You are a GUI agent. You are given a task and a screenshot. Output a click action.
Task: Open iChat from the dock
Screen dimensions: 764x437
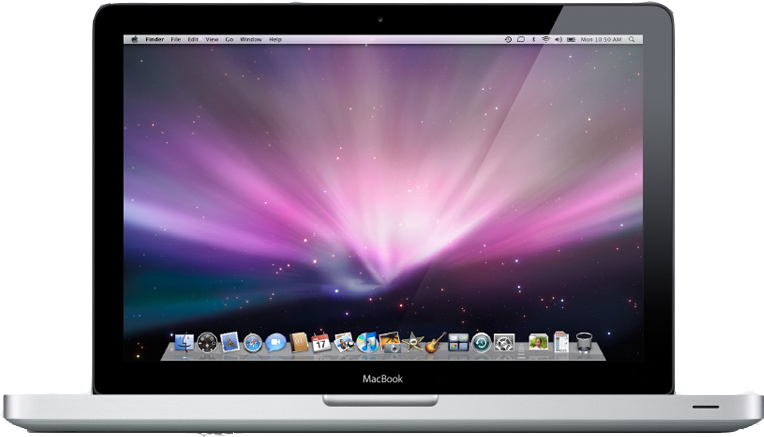point(275,343)
